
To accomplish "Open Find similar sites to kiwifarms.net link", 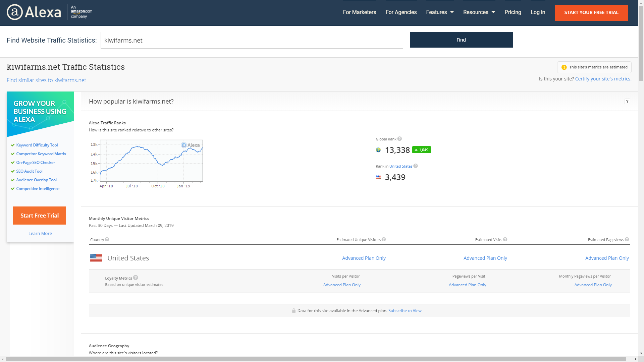I will [46, 80].
